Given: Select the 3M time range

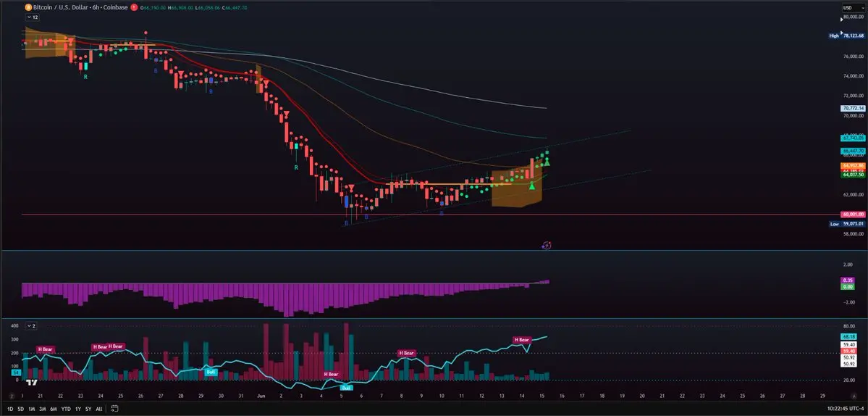Looking at the screenshot, I should (x=43, y=409).
